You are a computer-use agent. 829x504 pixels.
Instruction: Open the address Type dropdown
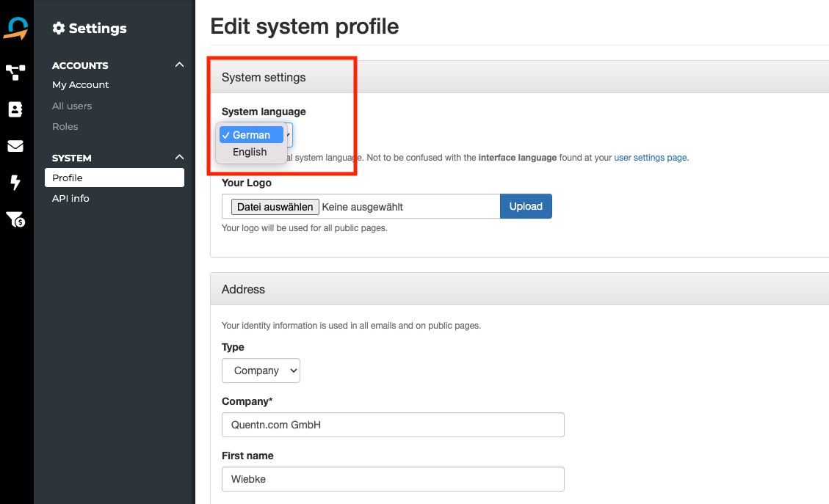pos(261,370)
